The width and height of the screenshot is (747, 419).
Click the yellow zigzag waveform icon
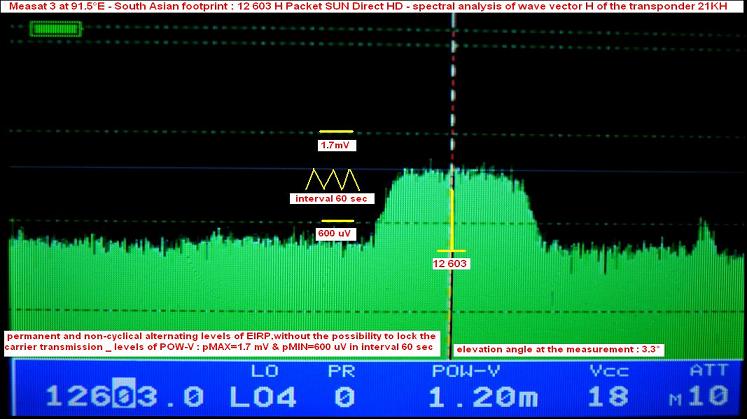pyautogui.click(x=336, y=181)
